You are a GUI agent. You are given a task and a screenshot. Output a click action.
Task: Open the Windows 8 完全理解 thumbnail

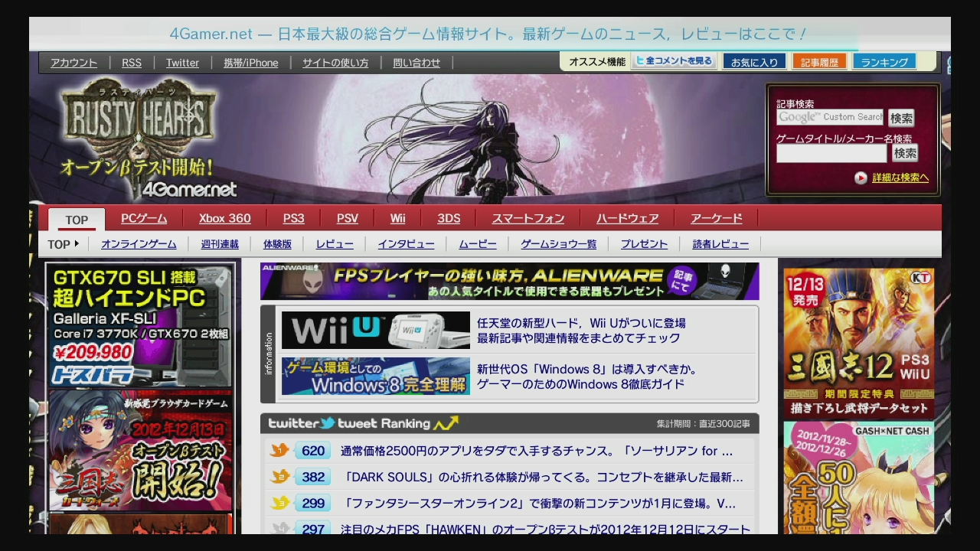tap(376, 376)
